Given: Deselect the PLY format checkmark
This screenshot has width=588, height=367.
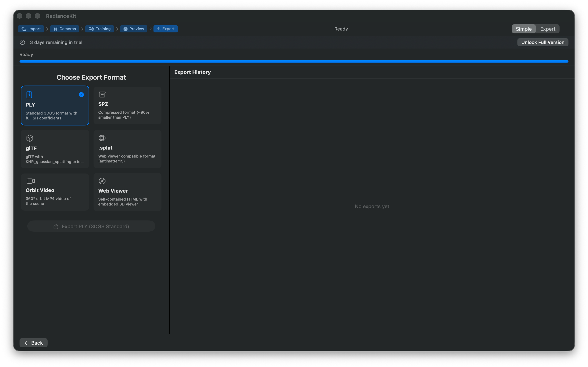Looking at the screenshot, I should tap(81, 95).
